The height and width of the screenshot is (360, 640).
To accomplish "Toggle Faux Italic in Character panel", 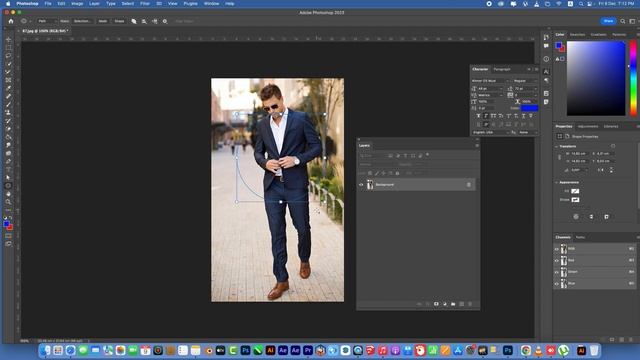I will (x=486, y=116).
